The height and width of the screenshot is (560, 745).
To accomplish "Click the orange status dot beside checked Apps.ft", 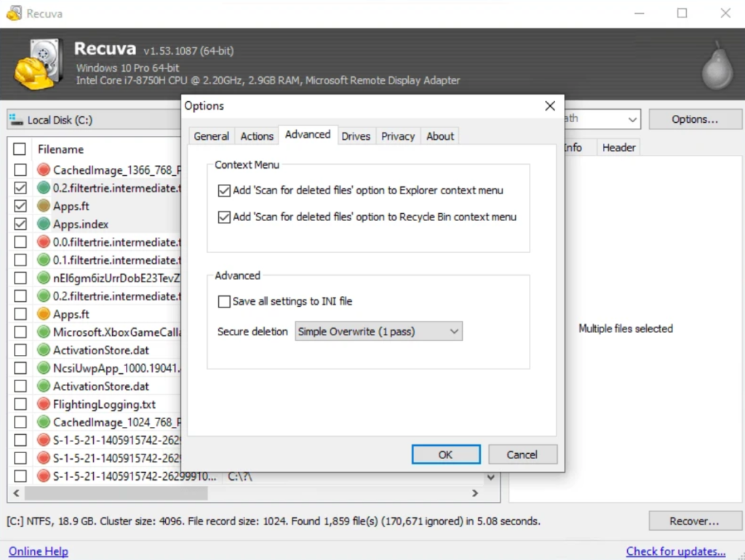I will (x=43, y=206).
